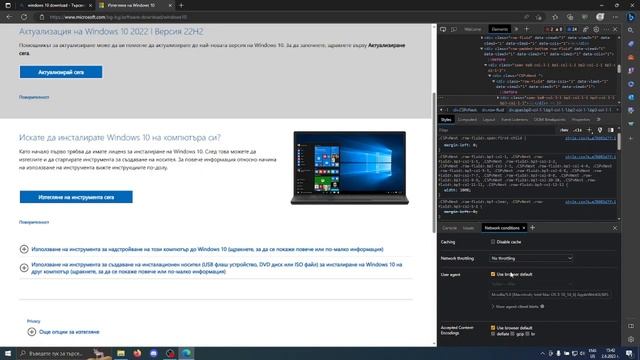This screenshot has height=360, width=640.
Task: Open Firefox from the taskbar
Action: coord(137,353)
